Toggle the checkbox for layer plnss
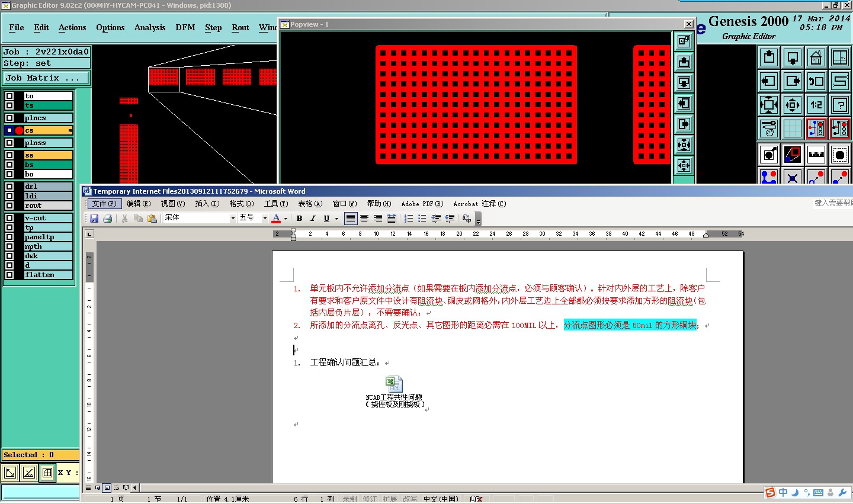Screen dimensions: 853x504 (9, 143)
